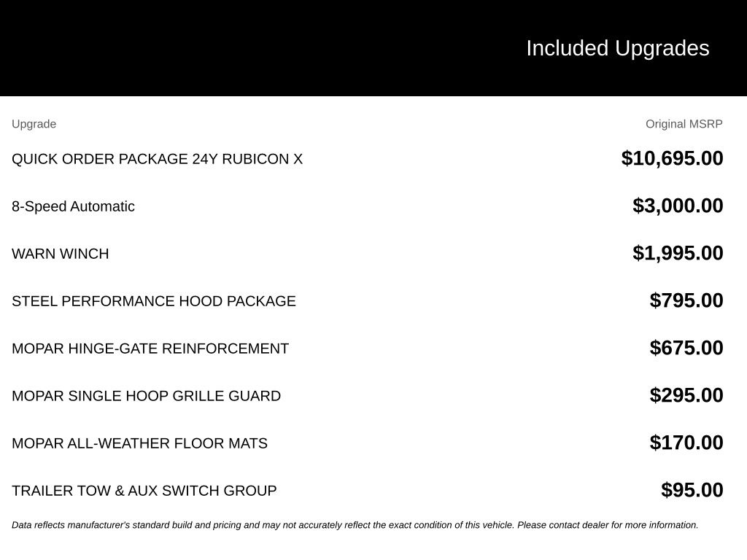Select Mopar Single Hoop Grille Guard item

point(146,396)
